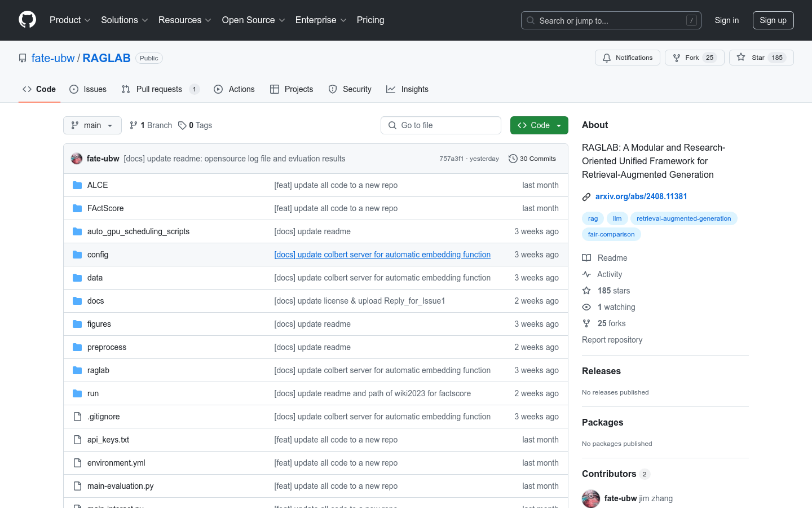Switch to the Security tab
Screen dimensions: 812x508
pyautogui.click(x=350, y=89)
